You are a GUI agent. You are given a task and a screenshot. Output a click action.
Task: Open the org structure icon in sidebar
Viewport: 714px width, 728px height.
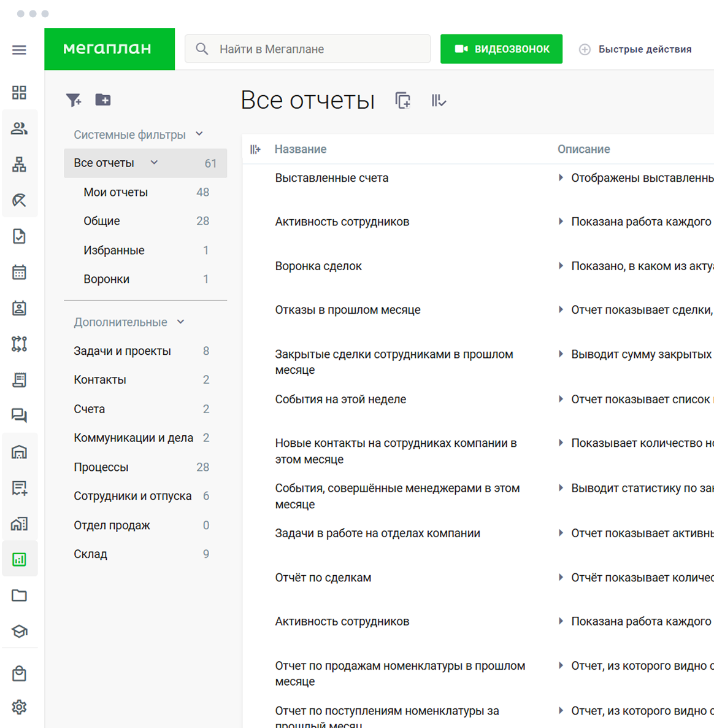[19, 165]
